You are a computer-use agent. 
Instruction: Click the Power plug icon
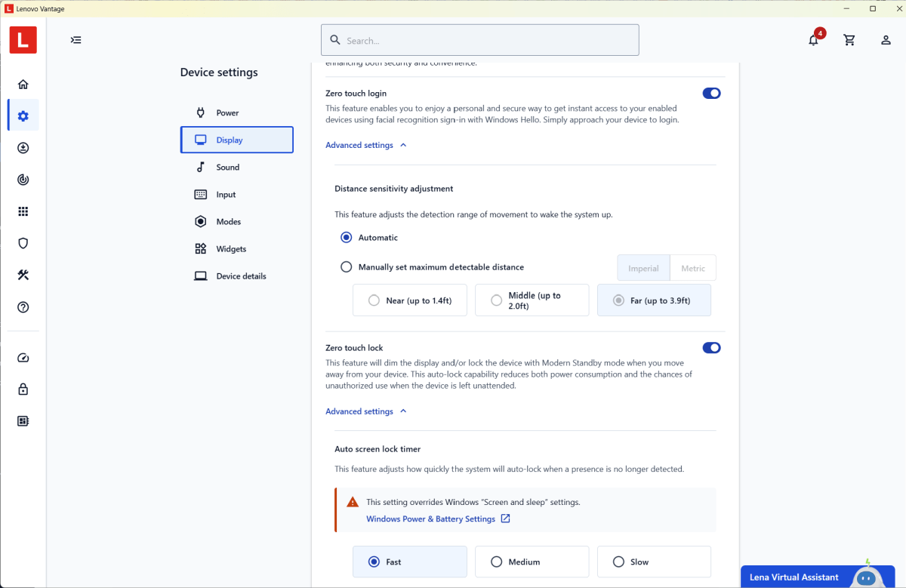click(x=201, y=112)
